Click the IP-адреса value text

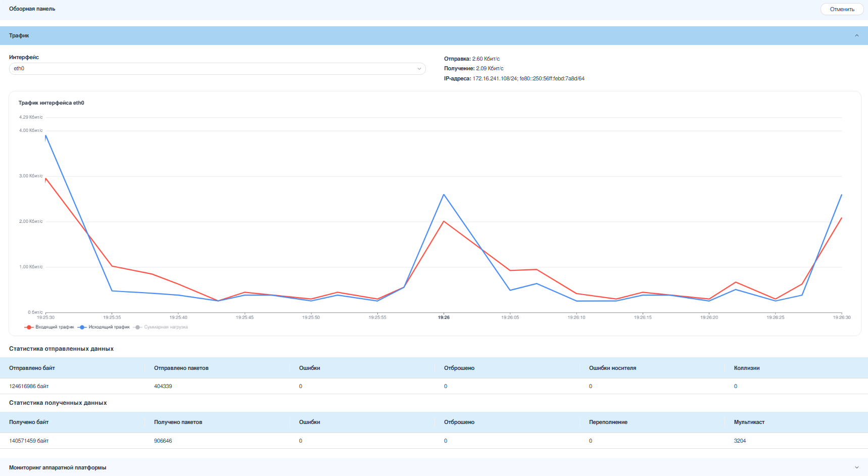528,78
